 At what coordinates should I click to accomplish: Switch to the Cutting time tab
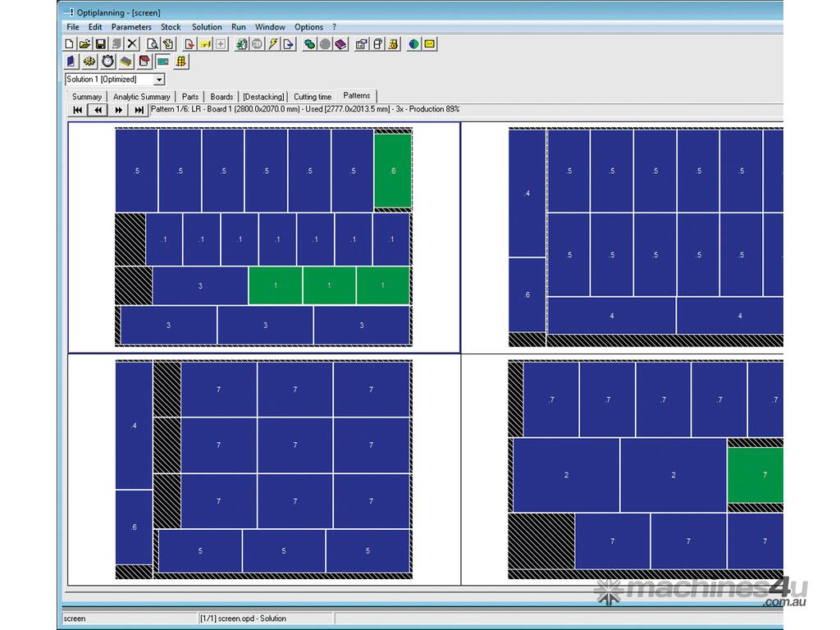[x=313, y=97]
